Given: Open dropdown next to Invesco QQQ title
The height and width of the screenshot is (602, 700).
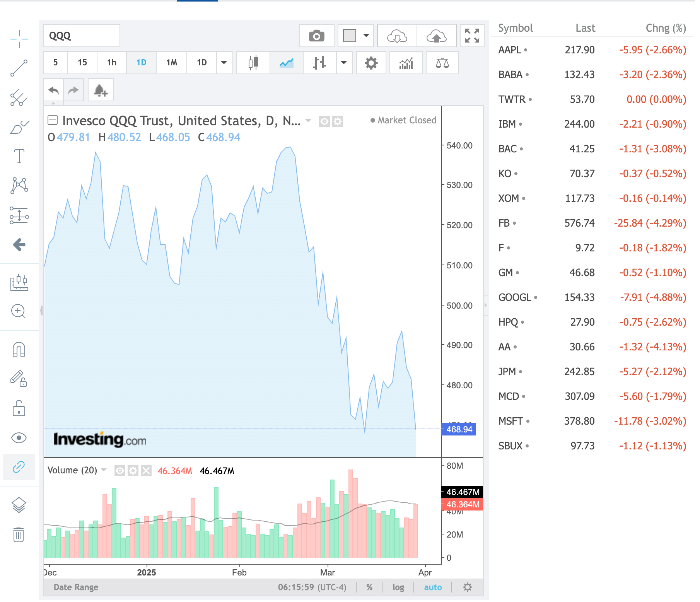Looking at the screenshot, I should click(308, 121).
